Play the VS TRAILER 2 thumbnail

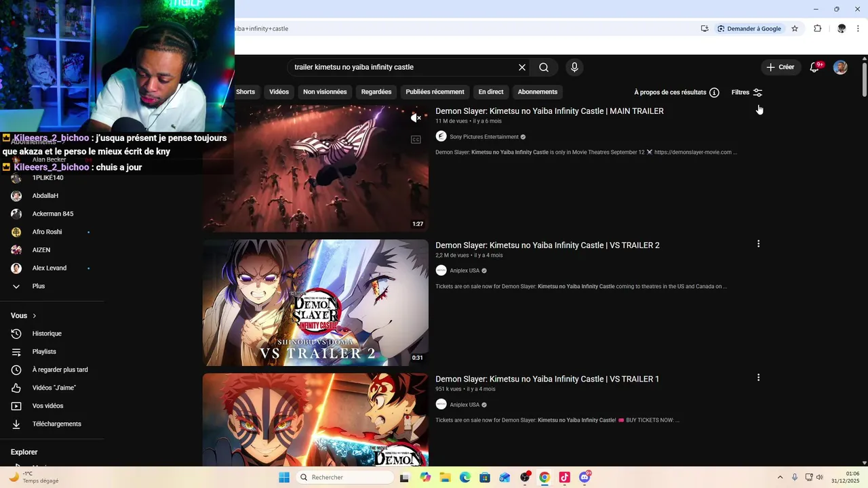click(315, 302)
